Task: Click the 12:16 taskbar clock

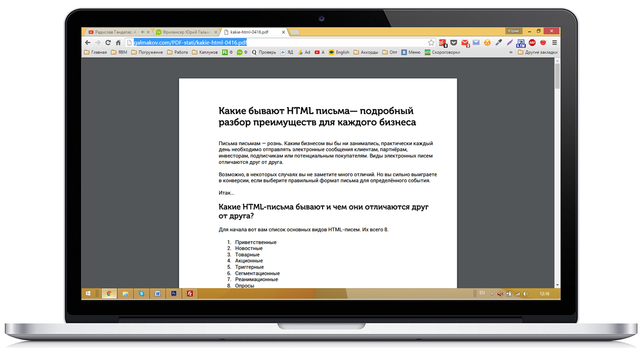Action: (544, 294)
